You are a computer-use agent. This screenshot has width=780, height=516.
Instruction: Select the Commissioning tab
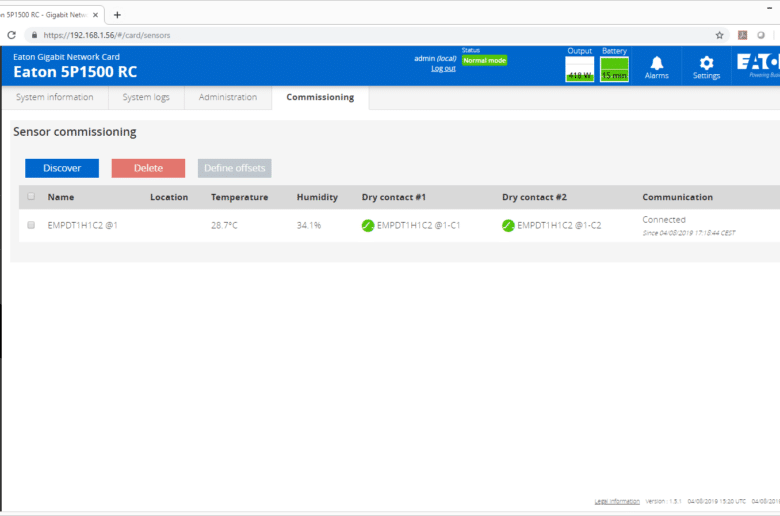pos(320,97)
